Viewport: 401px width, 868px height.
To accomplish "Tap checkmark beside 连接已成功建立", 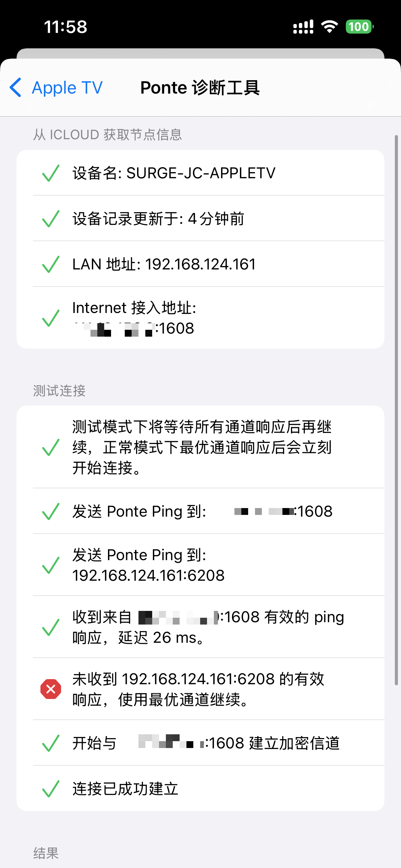I will [51, 788].
